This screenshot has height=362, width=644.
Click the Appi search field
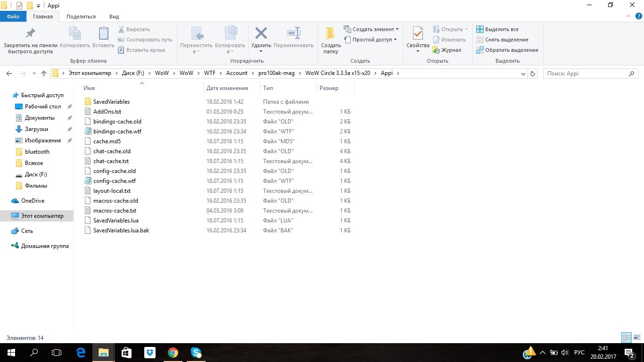coord(585,74)
